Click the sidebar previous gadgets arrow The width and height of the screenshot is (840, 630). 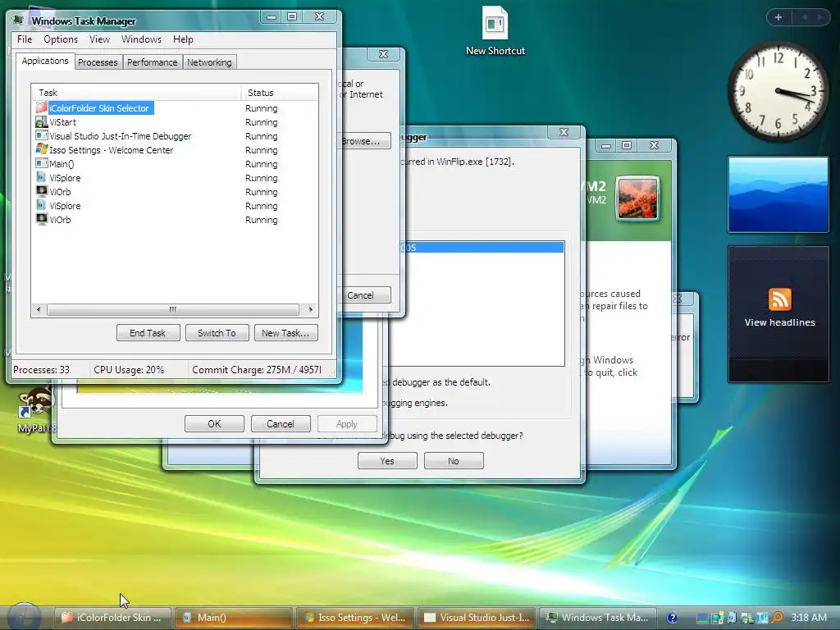click(804, 17)
